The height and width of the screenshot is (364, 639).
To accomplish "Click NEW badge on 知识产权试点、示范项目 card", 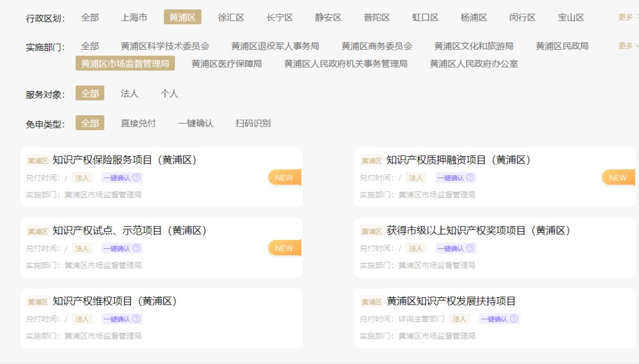I will point(285,248).
